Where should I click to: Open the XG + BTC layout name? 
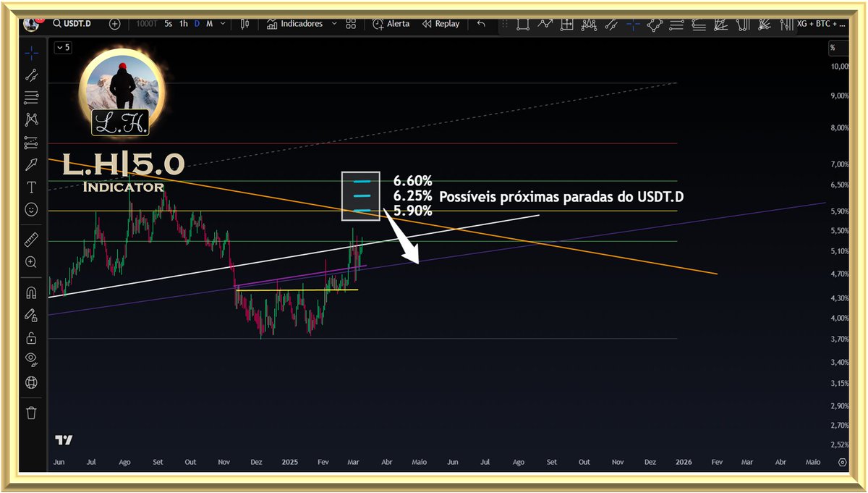tap(822, 25)
